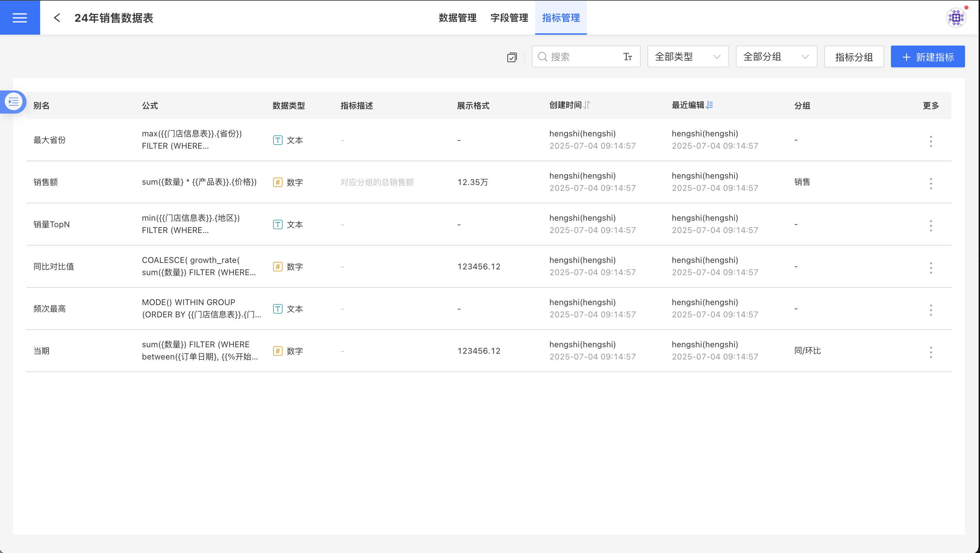Expand the floating outline panel icon
The image size is (980, 553).
click(13, 102)
